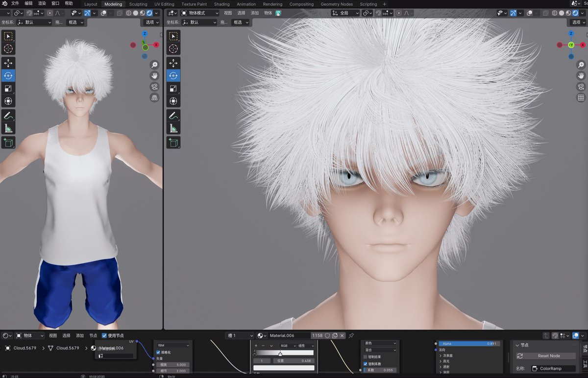Screen dimensions: 588x378
Task: Click zoom magnifier icon in left viewport
Action: 154,65
